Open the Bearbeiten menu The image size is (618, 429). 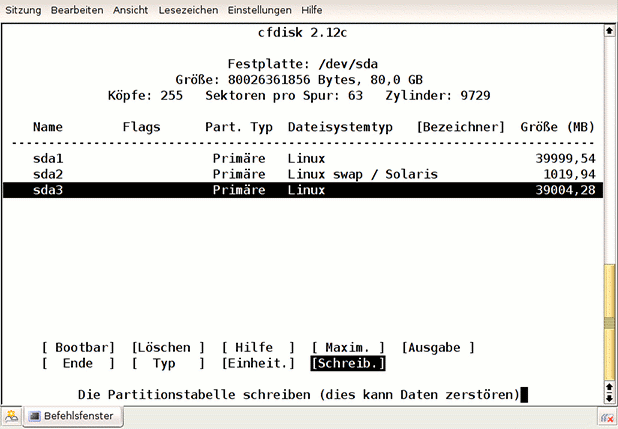tap(77, 10)
